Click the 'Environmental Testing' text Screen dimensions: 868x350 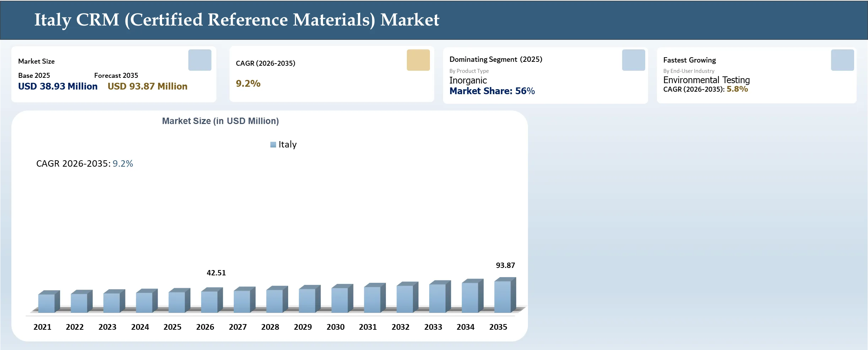706,80
